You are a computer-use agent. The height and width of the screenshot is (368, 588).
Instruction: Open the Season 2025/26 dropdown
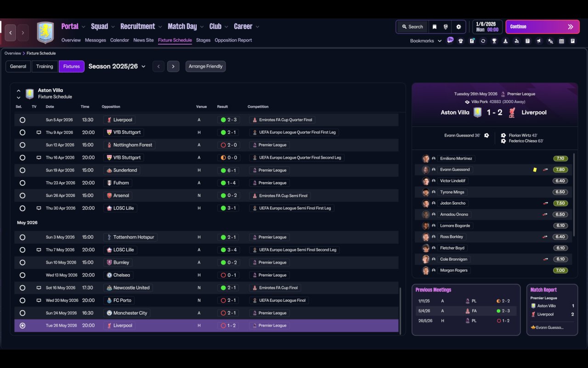pos(117,66)
